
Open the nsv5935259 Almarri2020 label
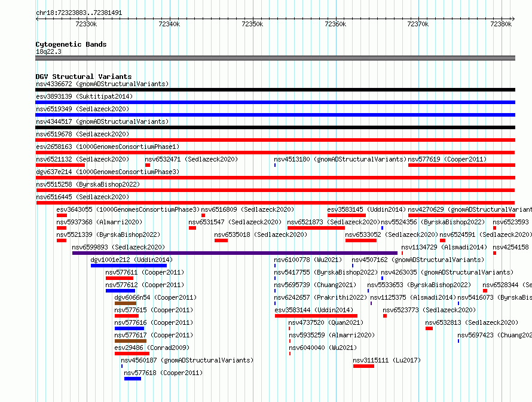[332, 335]
